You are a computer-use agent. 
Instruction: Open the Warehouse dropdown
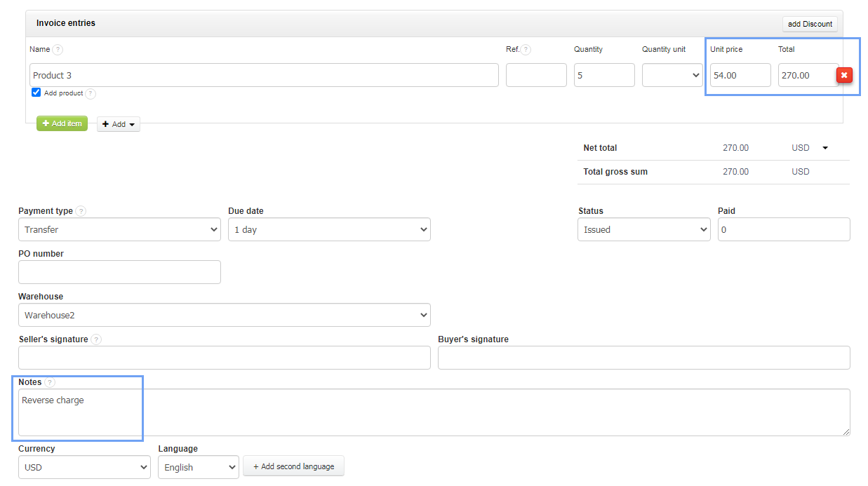click(225, 315)
